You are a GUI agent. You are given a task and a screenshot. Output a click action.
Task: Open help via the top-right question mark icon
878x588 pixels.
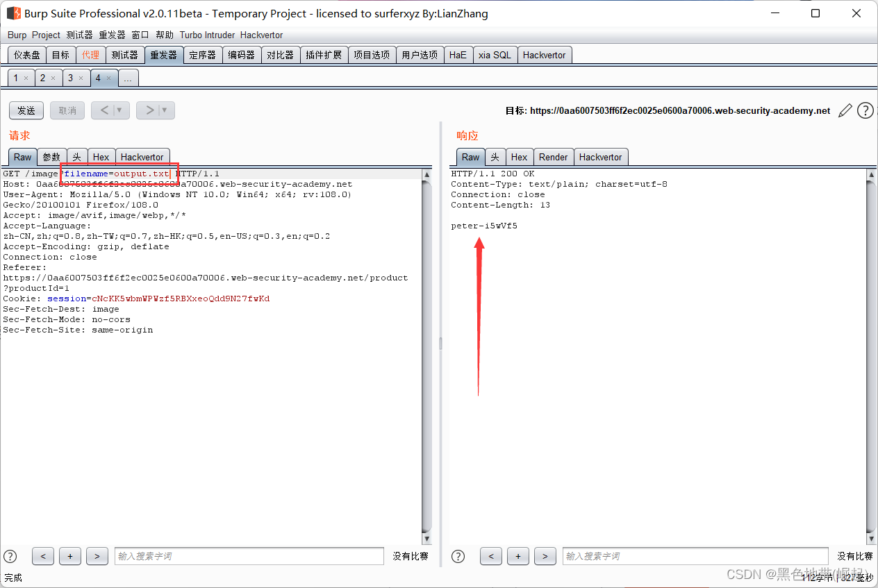(865, 110)
